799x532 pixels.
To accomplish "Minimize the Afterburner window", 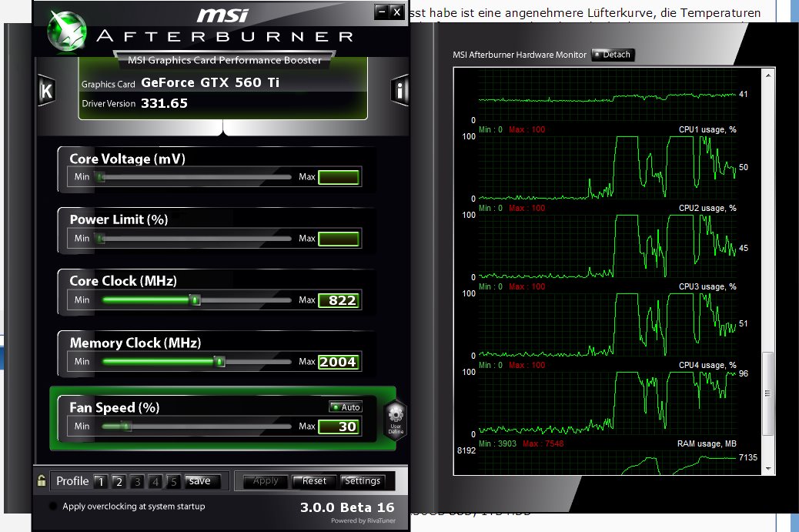I will point(381,12).
